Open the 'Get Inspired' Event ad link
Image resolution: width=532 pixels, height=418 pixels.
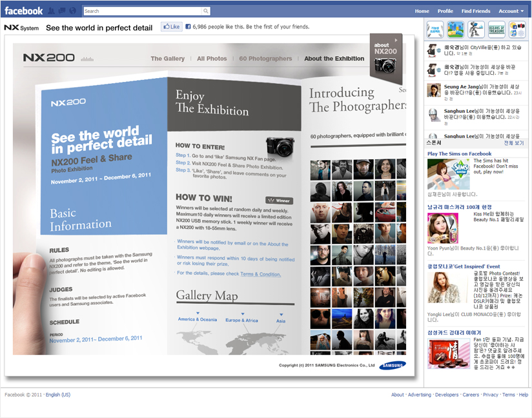point(464,266)
